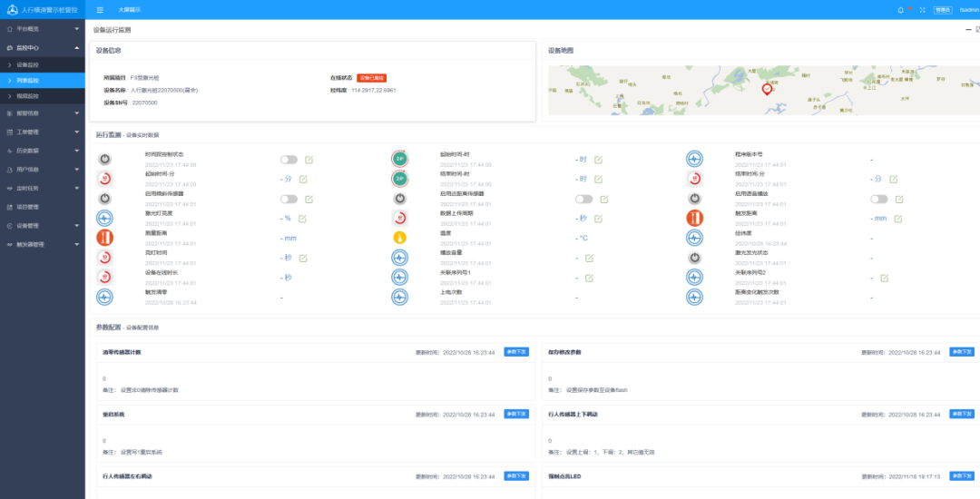
Task: Click the hamburger menu collapse icon
Action: [x=100, y=10]
